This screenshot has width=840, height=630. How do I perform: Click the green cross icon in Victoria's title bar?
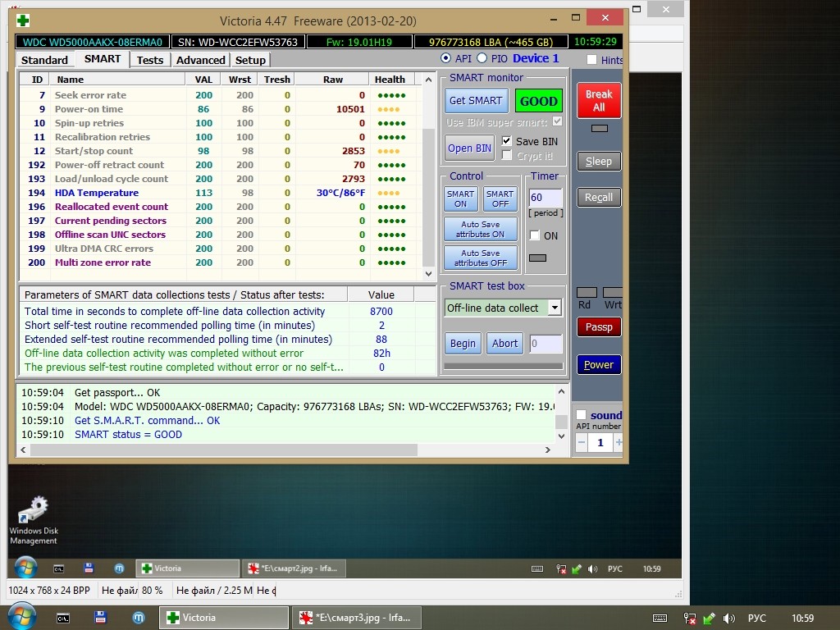(23, 21)
